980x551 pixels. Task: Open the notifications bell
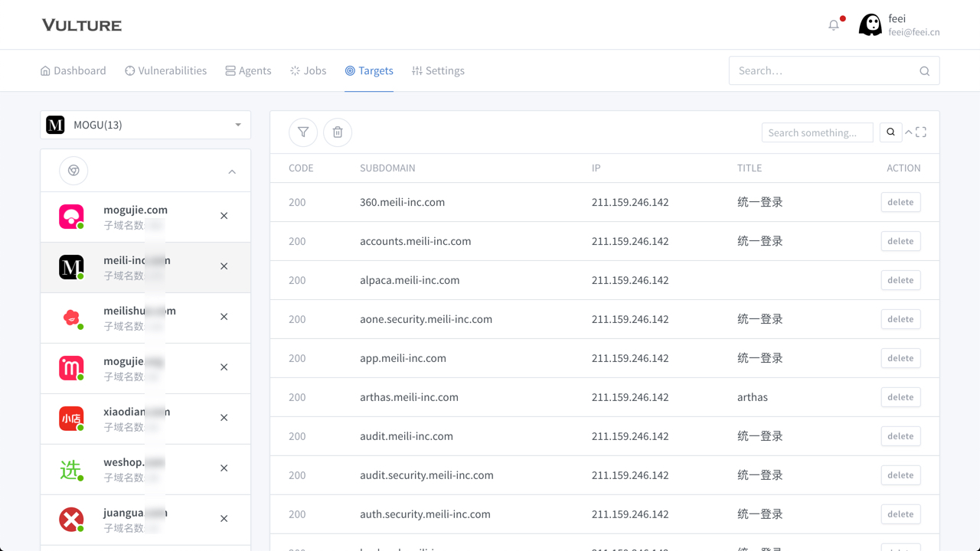(x=834, y=25)
